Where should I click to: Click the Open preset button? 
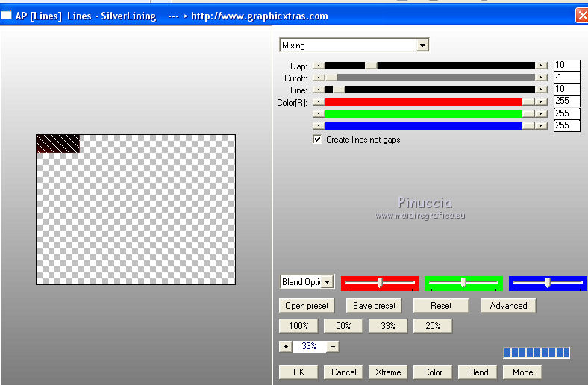click(x=307, y=306)
